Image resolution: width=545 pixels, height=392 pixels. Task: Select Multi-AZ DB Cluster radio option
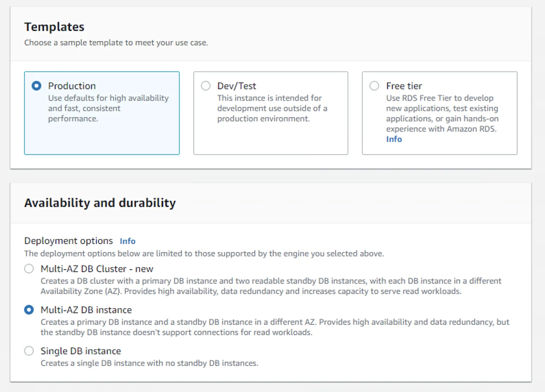[29, 269]
